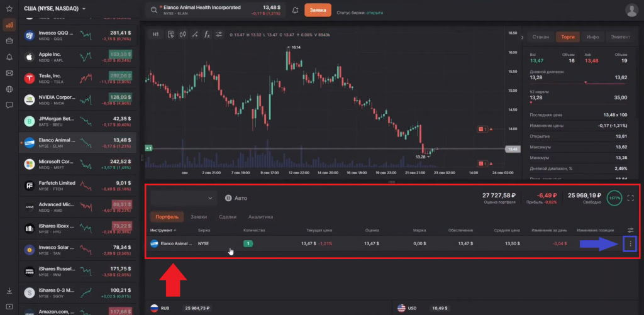This screenshot has width=644, height=315.
Task: Click the search magnifier icon in header
Action: click(x=154, y=10)
